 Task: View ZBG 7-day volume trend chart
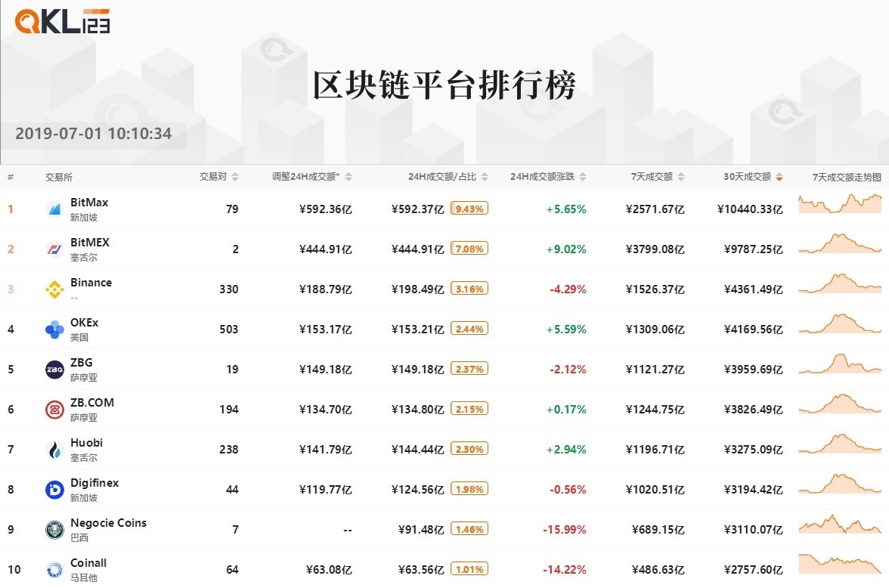coord(840,364)
